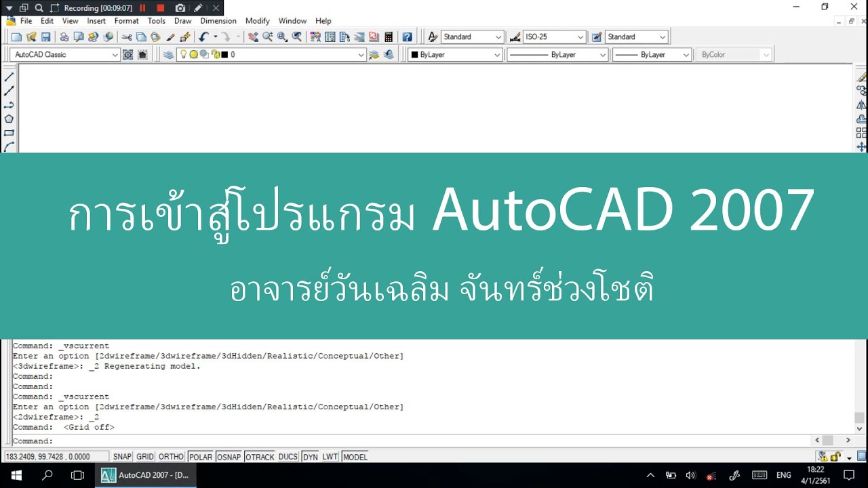Toggle LWT lineweight display
The width and height of the screenshot is (868, 488).
pos(330,457)
